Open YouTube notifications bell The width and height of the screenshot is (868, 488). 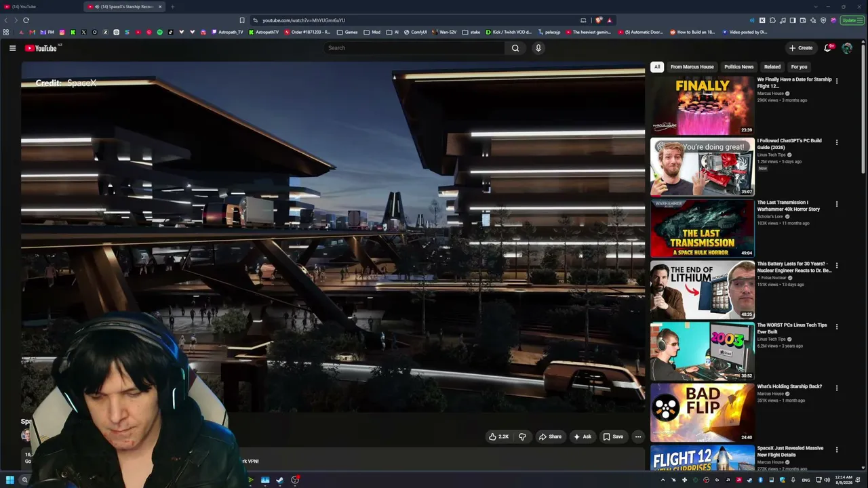point(828,48)
